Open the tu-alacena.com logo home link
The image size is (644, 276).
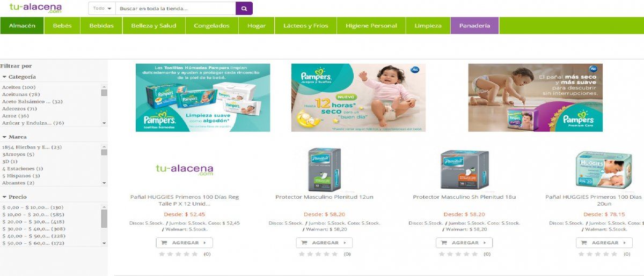35,8
